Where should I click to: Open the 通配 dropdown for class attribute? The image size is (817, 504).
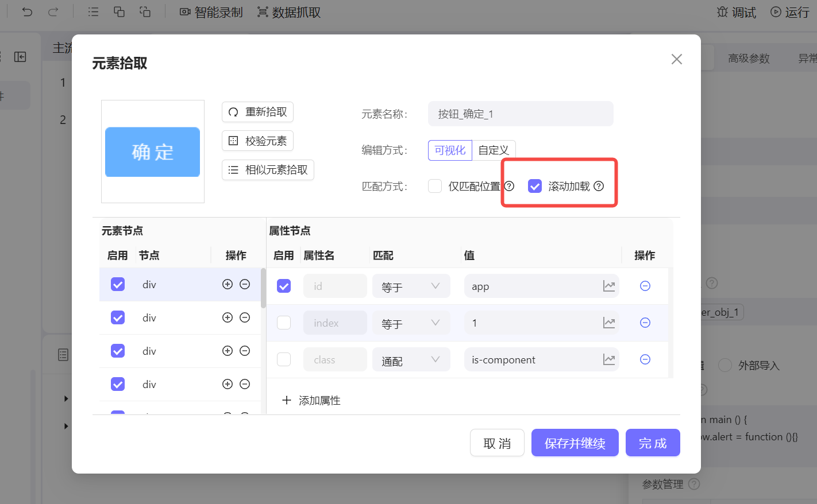click(411, 359)
